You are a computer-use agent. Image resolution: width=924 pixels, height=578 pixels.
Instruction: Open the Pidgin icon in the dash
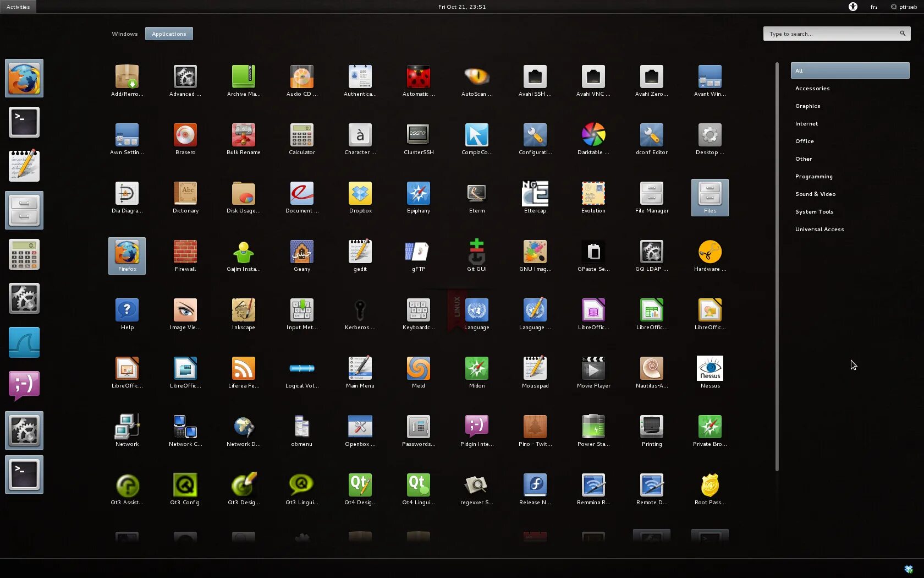tap(24, 385)
